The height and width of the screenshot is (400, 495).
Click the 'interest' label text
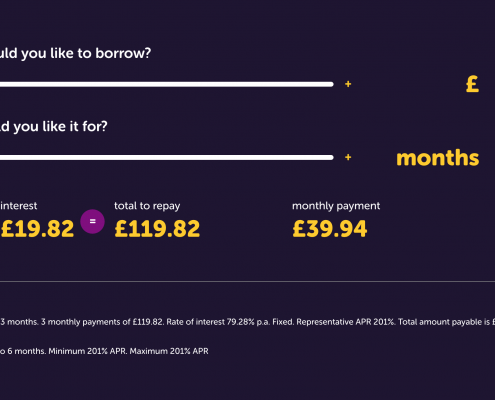click(19, 206)
